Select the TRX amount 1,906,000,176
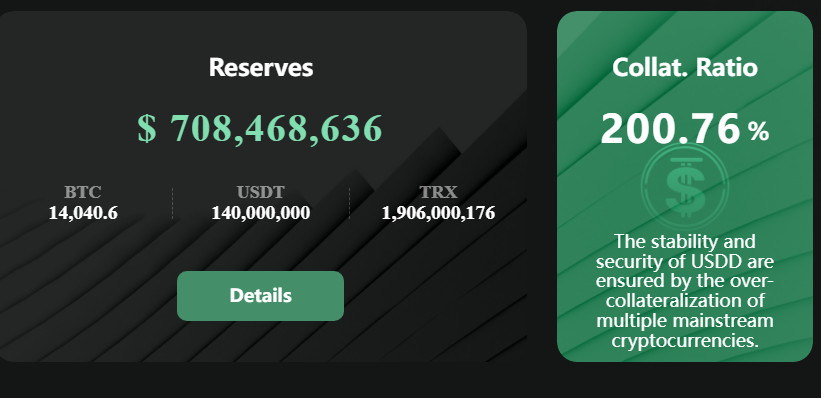This screenshot has width=821, height=398. pyautogui.click(x=438, y=213)
